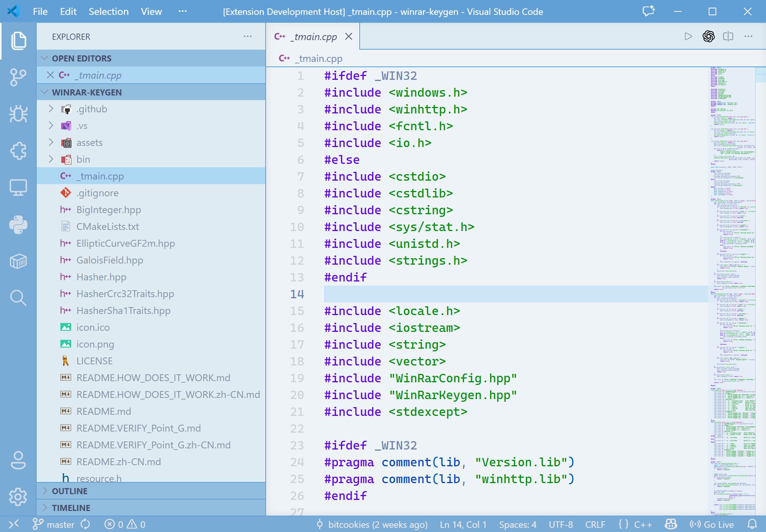Close _tmain.cpp in Open Editors list

click(x=50, y=75)
